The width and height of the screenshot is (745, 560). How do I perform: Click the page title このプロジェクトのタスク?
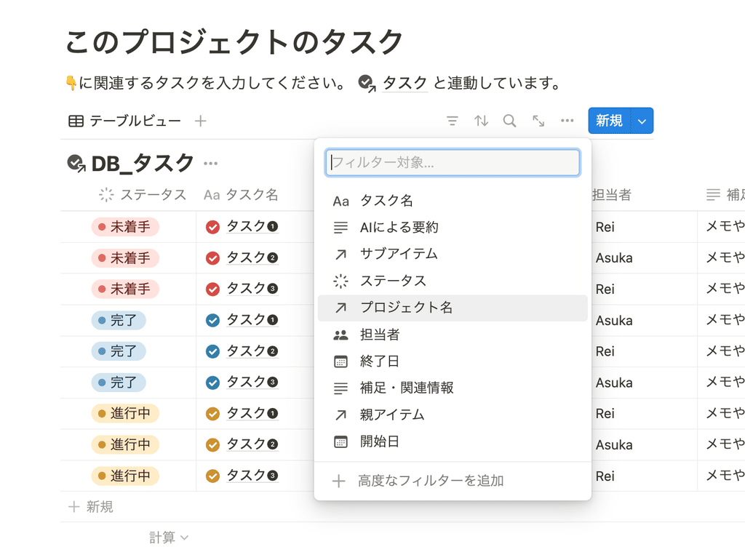pos(234,41)
